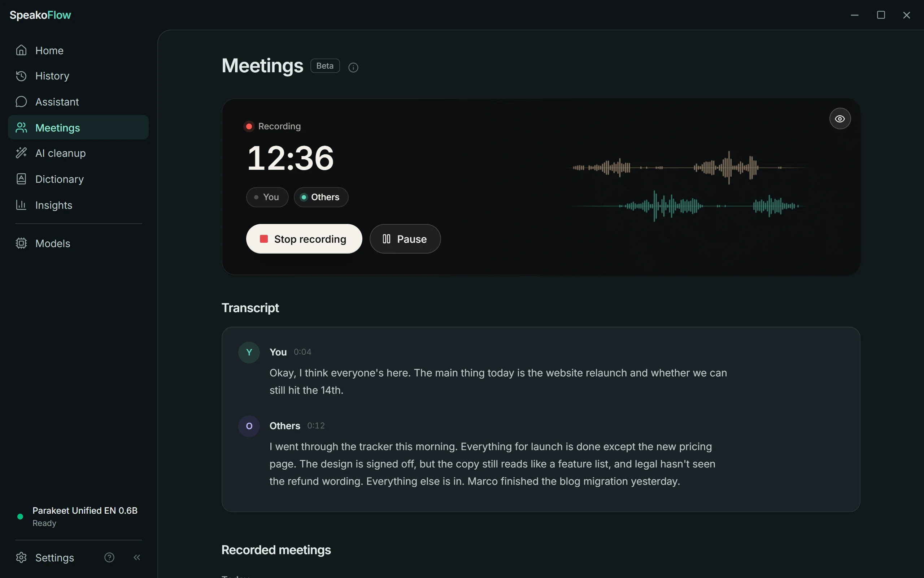Click the 0:04 transcript timestamp
Viewport: 924px width, 578px height.
tap(302, 352)
